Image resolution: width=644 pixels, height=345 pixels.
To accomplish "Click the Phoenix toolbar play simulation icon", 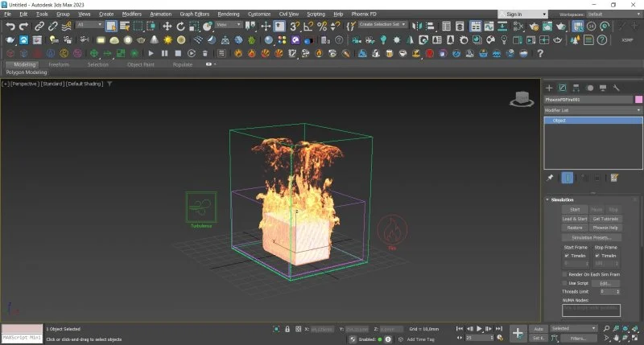I will coord(151,53).
